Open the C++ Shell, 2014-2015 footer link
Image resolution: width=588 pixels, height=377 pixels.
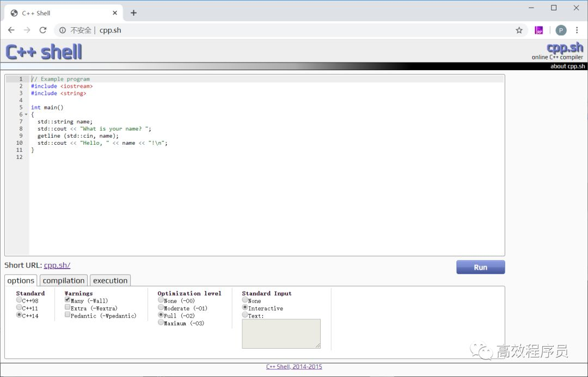point(294,367)
